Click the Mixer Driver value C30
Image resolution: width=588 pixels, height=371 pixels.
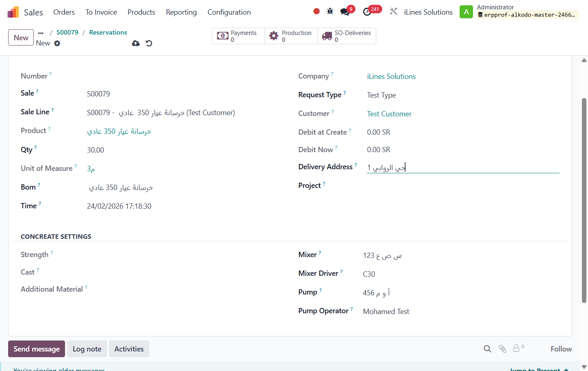(369, 274)
